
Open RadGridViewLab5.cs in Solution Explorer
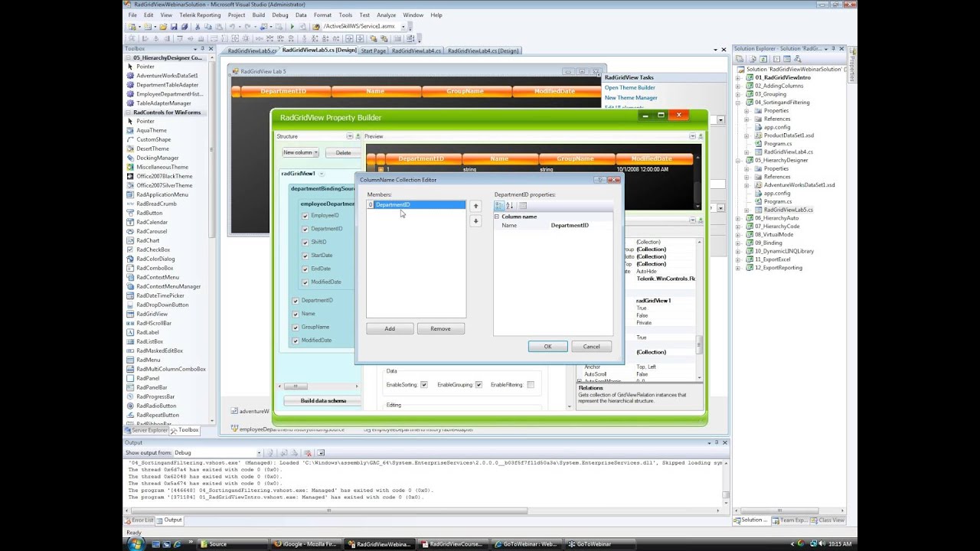coord(788,210)
